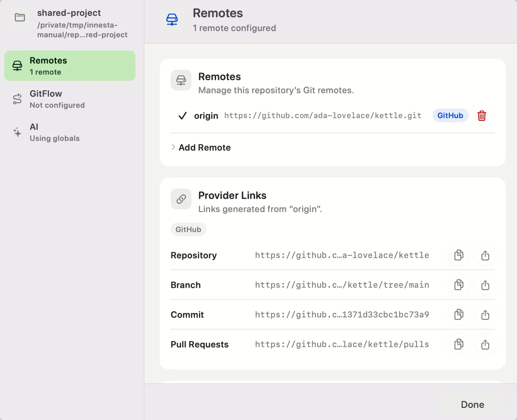Click the Pull Requests URL text

tap(342, 344)
